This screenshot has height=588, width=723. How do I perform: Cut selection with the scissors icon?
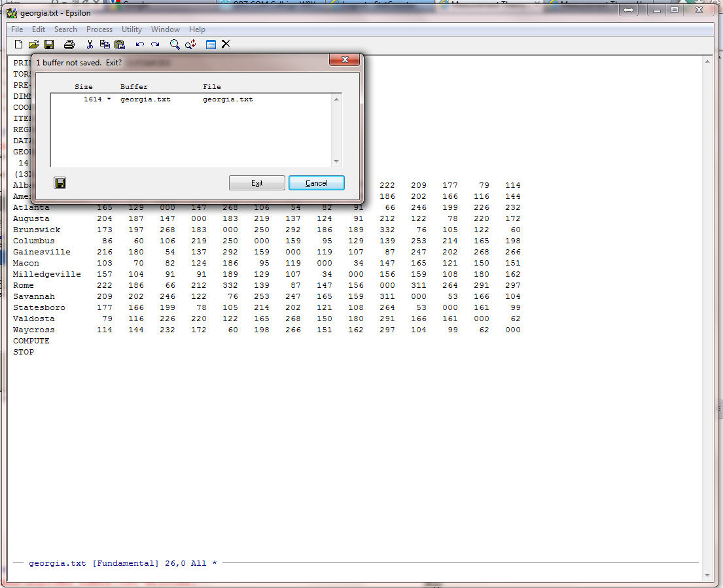pos(90,44)
